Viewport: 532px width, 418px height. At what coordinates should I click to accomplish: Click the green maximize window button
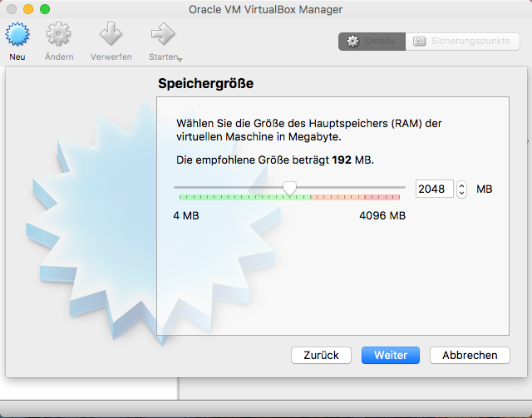[45, 9]
